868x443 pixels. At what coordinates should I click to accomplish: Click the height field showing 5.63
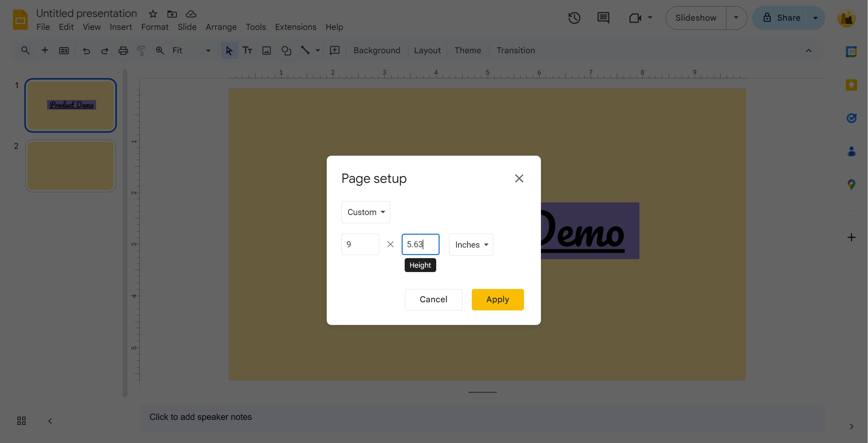[421, 244]
